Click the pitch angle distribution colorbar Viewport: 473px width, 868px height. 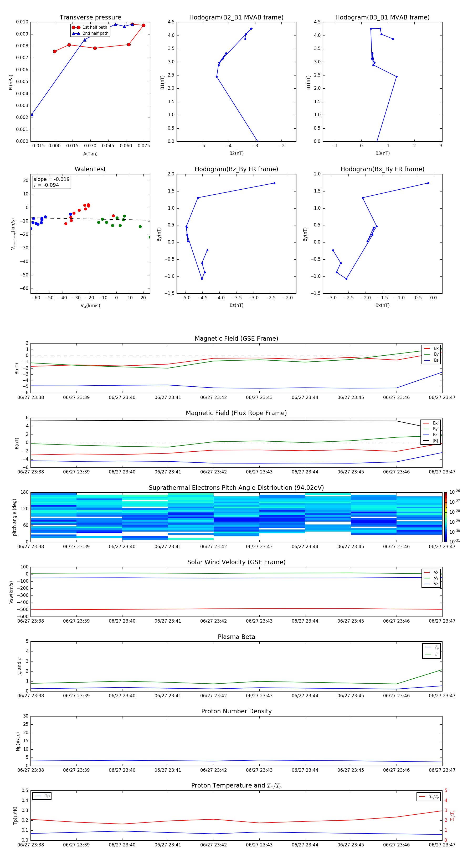click(x=445, y=517)
